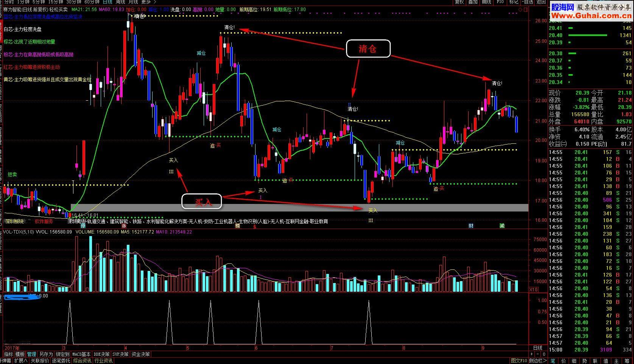Select the 值 tab in side panel
Viewport: 634px width, 364px height.
(606, 361)
